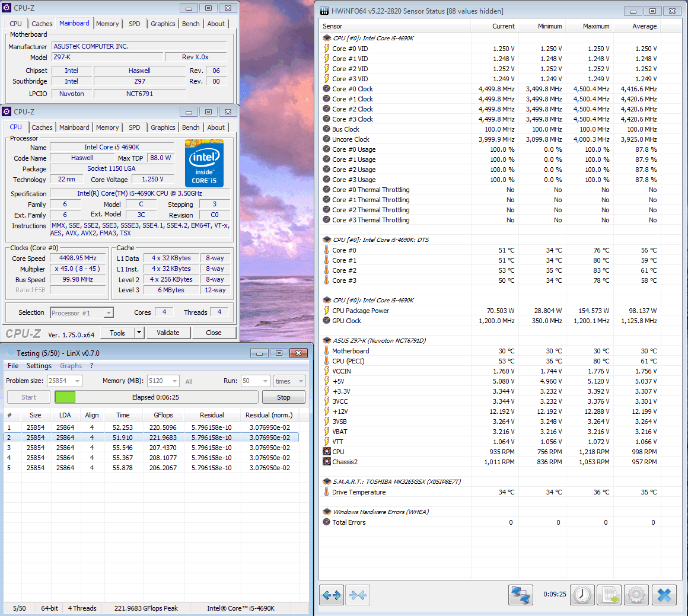Click the thermometer icon beside Motherboard
Viewport: 688px width, 616px height.
tap(326, 351)
